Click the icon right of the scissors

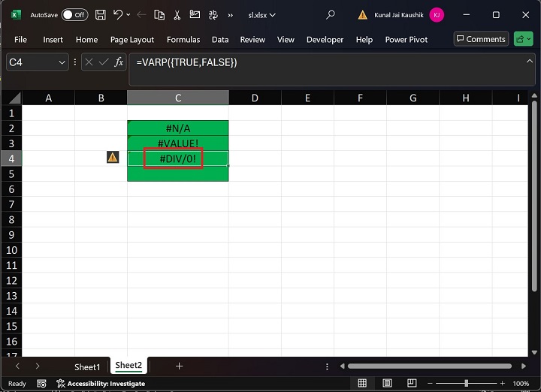click(195, 14)
